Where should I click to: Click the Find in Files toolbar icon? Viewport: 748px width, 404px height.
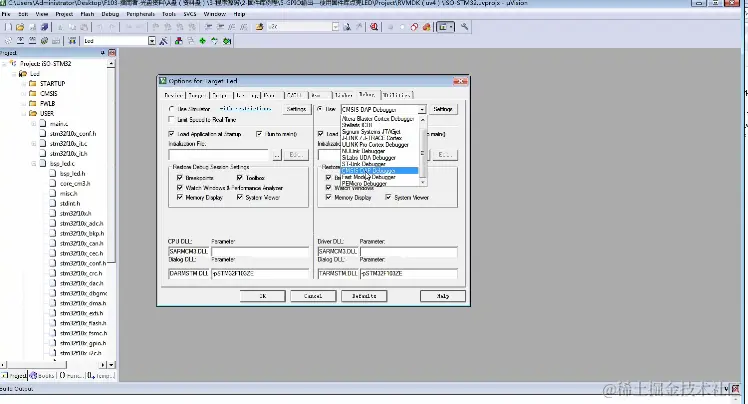pyautogui.click(x=260, y=27)
